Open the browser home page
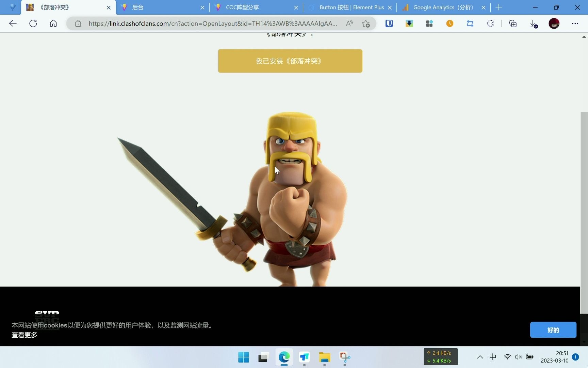This screenshot has width=588, height=368. tap(53, 24)
